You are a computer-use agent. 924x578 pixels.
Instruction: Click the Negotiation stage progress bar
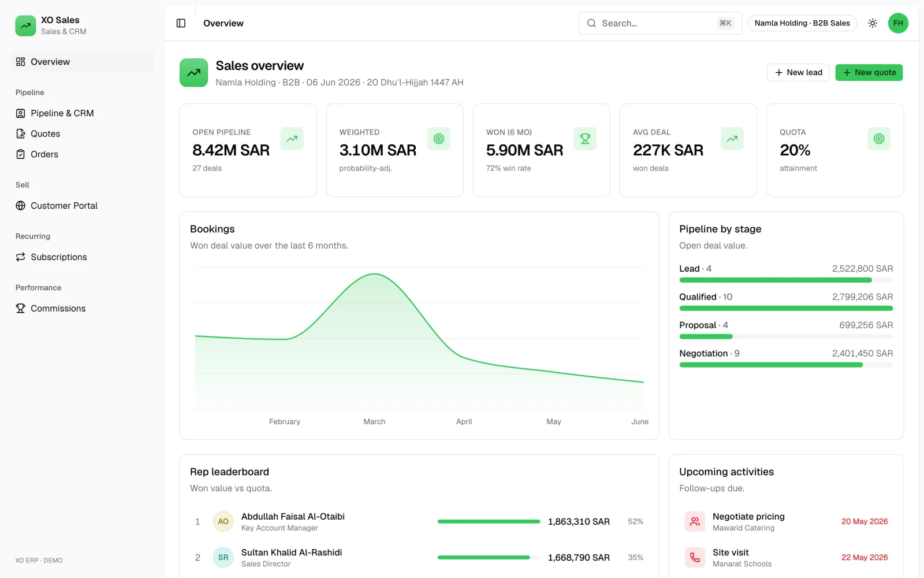[786, 365]
